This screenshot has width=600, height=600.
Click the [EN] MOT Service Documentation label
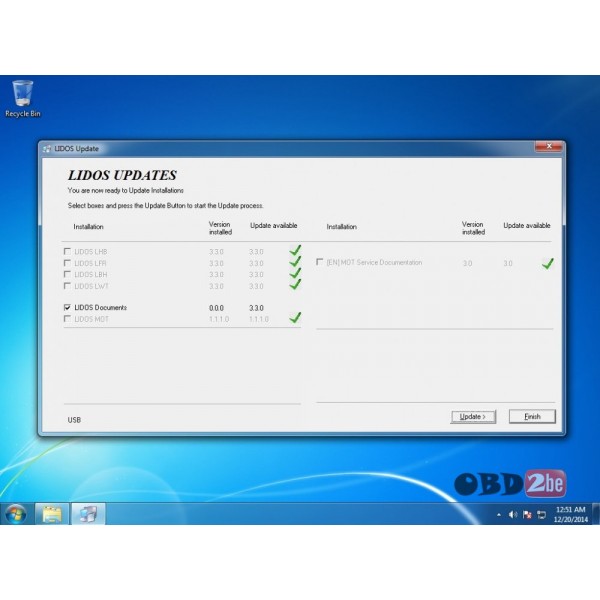coord(374,262)
